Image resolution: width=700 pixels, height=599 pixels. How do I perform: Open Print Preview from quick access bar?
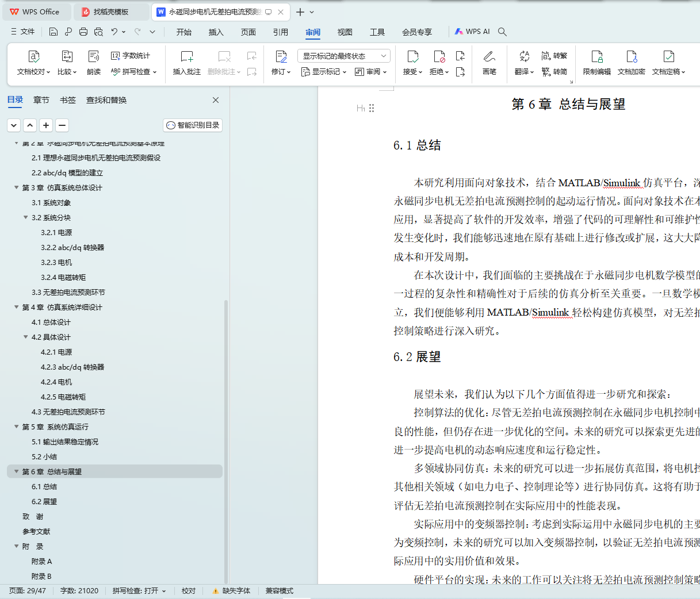click(98, 32)
